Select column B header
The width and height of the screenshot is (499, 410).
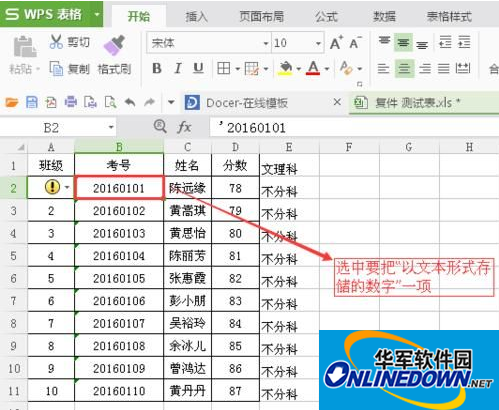(x=119, y=147)
